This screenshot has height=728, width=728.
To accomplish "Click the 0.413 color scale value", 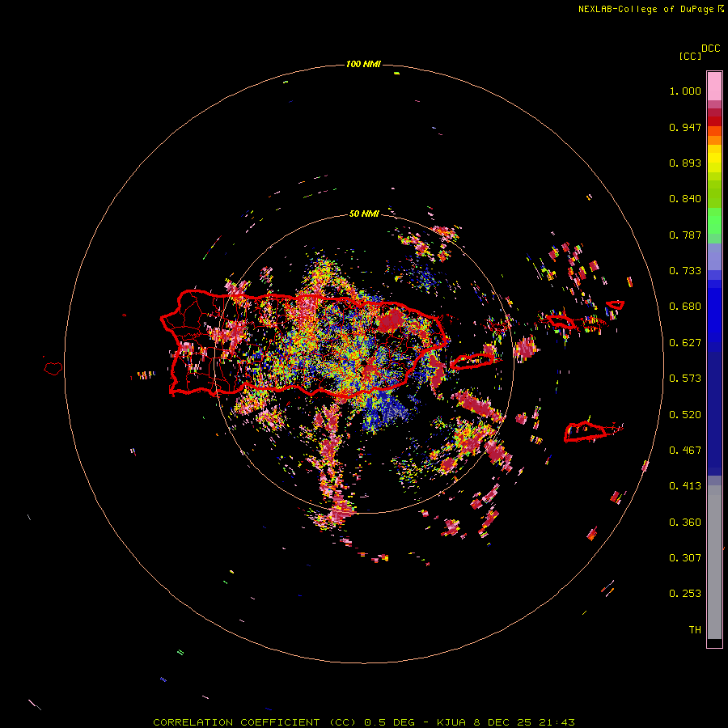I will [x=685, y=486].
